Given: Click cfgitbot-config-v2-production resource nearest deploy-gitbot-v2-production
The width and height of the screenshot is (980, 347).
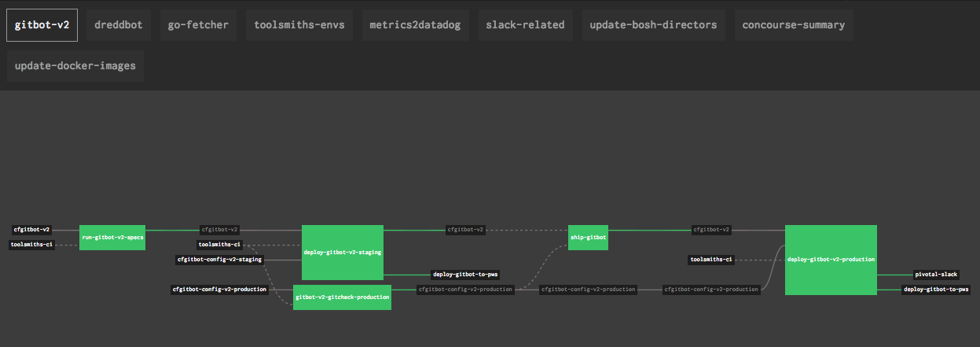Looking at the screenshot, I should (x=711, y=290).
